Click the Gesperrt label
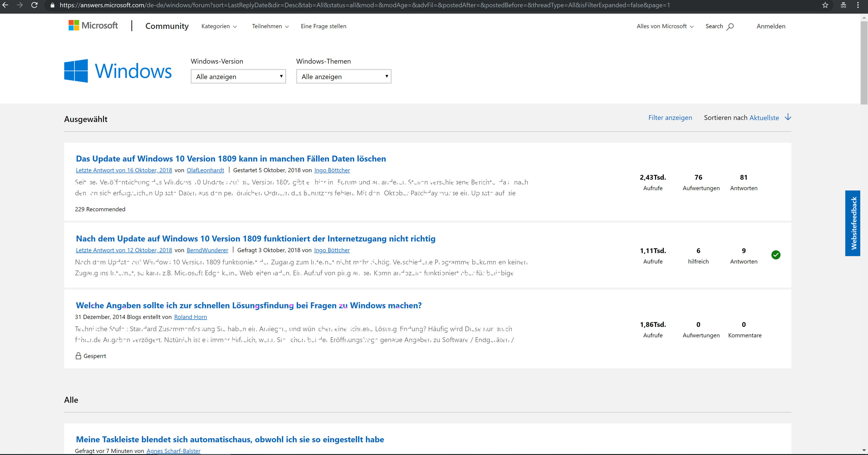Viewport: 868px width, 455px height. tap(95, 356)
